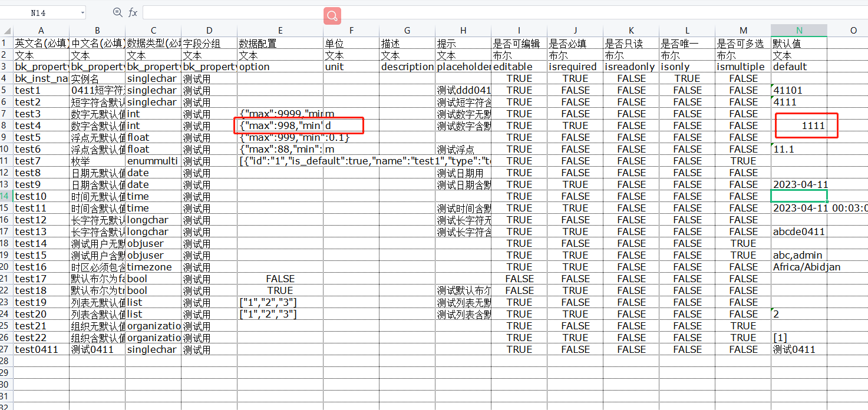Select the 'test4' cell
Viewport: 868px width, 410px height.
coord(41,125)
